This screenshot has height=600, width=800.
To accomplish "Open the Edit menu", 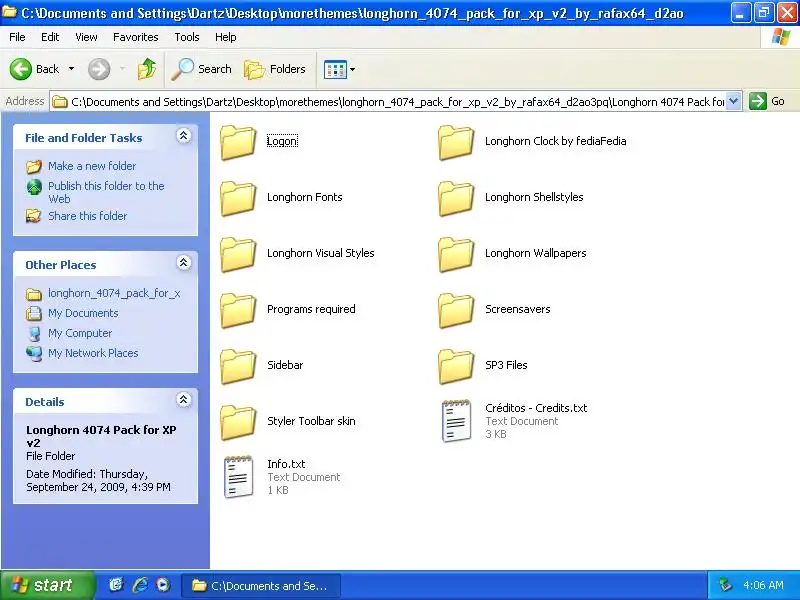I will coord(50,37).
